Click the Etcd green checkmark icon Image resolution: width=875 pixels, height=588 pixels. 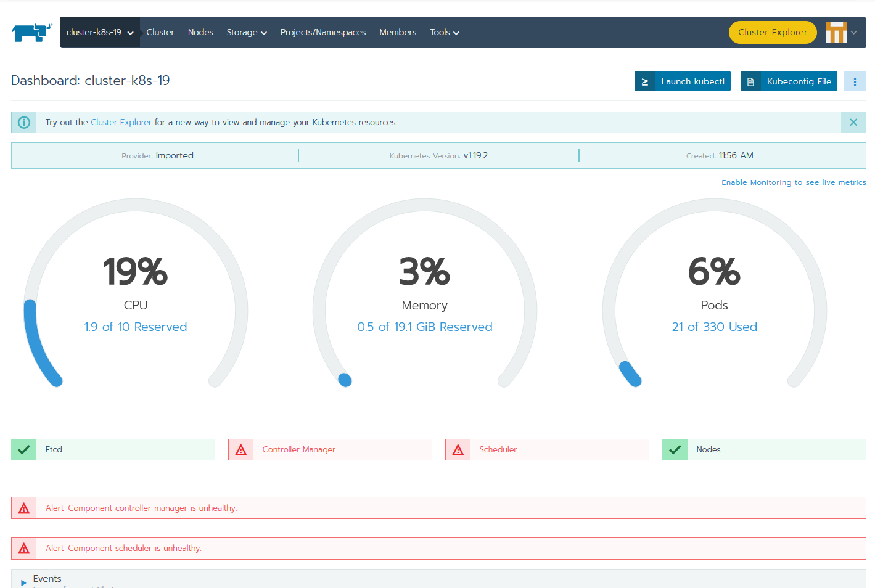point(24,450)
